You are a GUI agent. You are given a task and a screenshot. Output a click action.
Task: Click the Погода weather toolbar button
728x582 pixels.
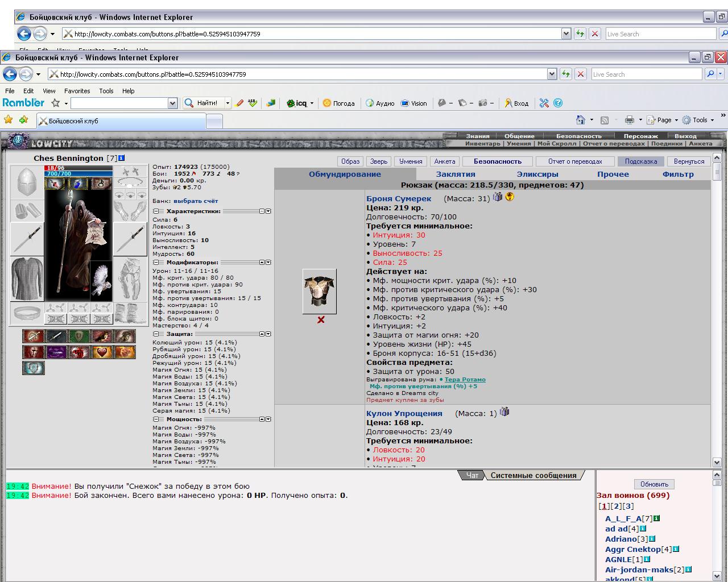(x=339, y=103)
